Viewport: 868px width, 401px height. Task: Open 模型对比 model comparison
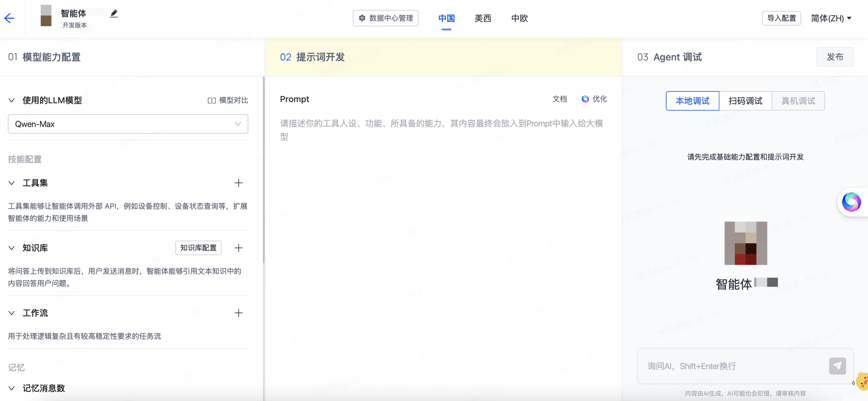(x=228, y=100)
